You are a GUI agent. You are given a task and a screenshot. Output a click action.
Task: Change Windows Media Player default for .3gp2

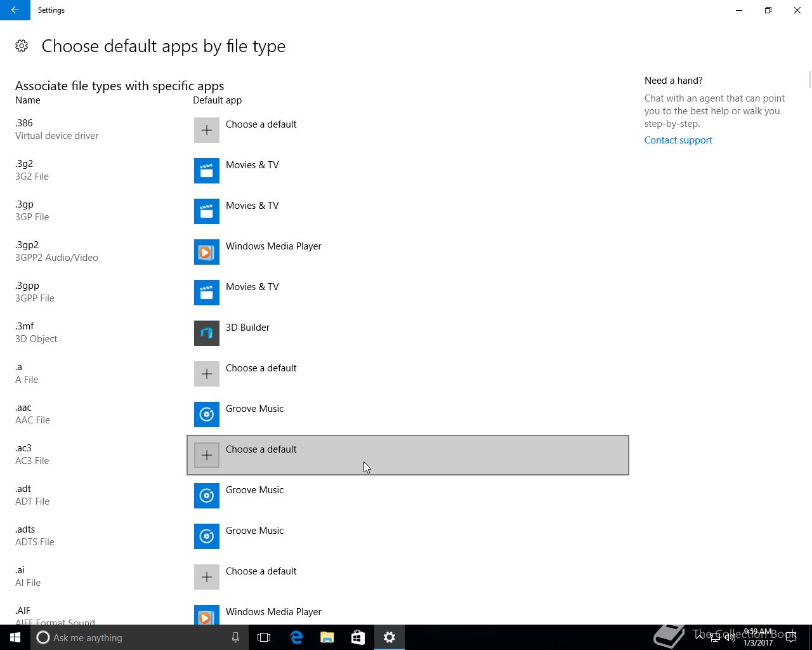coord(408,252)
